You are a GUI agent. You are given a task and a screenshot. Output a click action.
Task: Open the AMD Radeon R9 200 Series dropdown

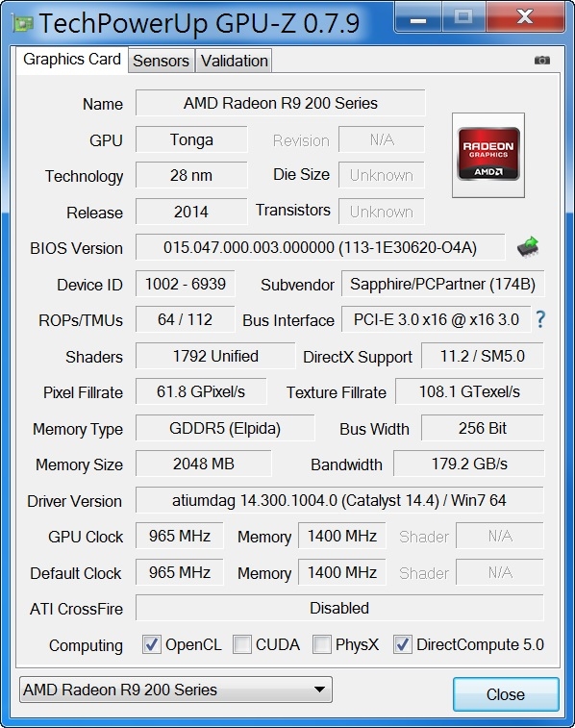click(176, 690)
